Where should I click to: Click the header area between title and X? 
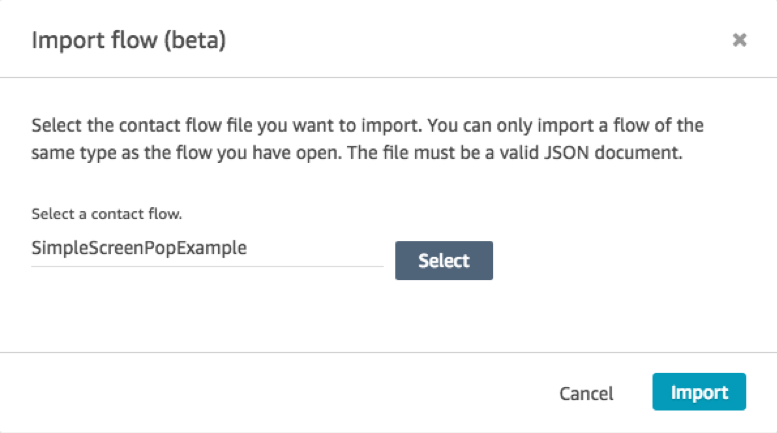[476, 40]
